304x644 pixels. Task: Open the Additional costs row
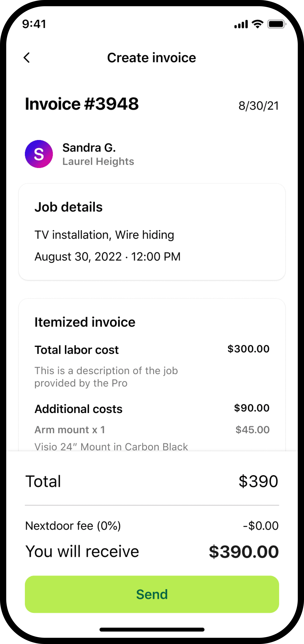click(152, 408)
